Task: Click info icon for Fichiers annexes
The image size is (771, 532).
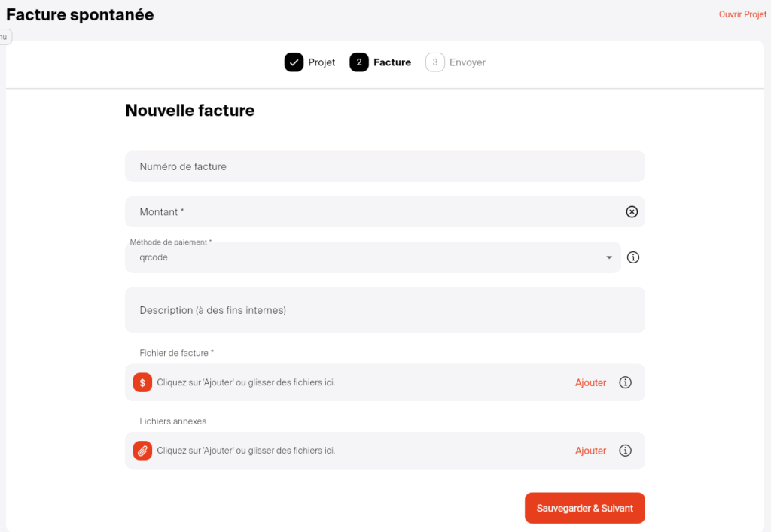Action: pos(625,451)
